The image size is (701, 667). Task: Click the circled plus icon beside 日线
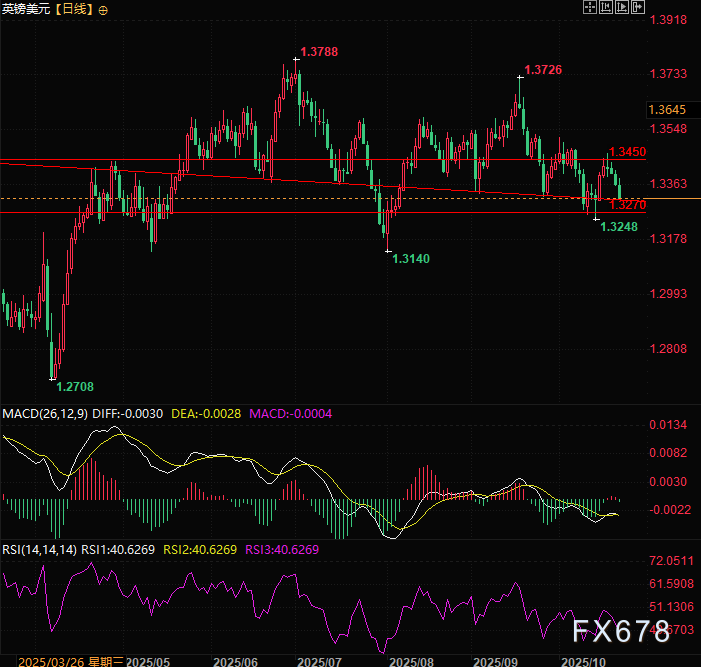tap(106, 9)
